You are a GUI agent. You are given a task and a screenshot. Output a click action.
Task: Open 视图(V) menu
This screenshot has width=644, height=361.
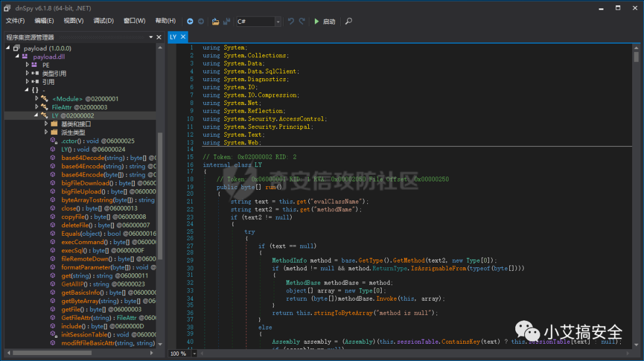coord(73,20)
